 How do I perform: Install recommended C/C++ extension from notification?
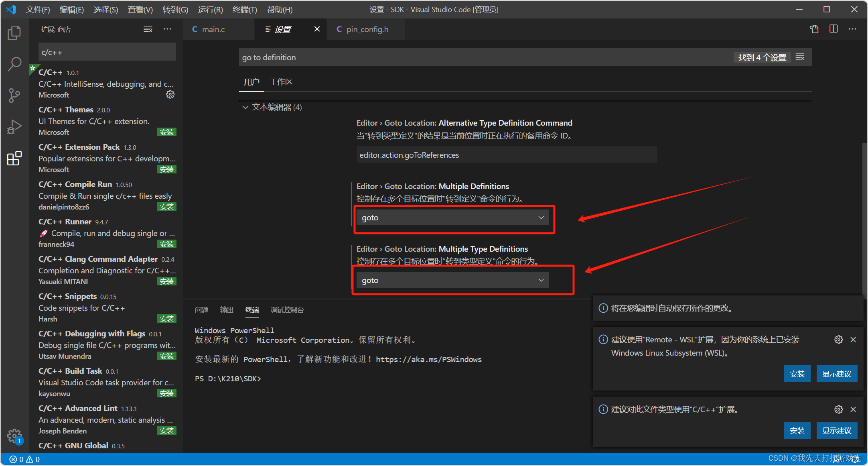tap(797, 430)
